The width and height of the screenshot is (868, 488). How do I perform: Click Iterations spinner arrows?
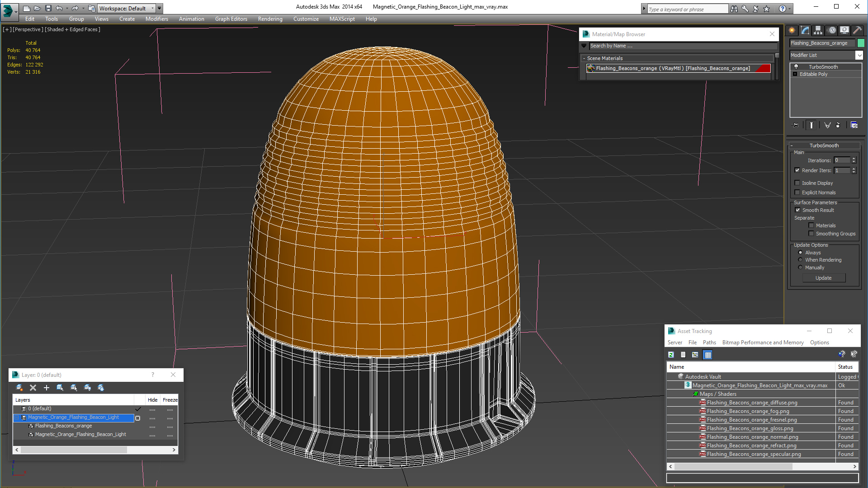point(854,160)
